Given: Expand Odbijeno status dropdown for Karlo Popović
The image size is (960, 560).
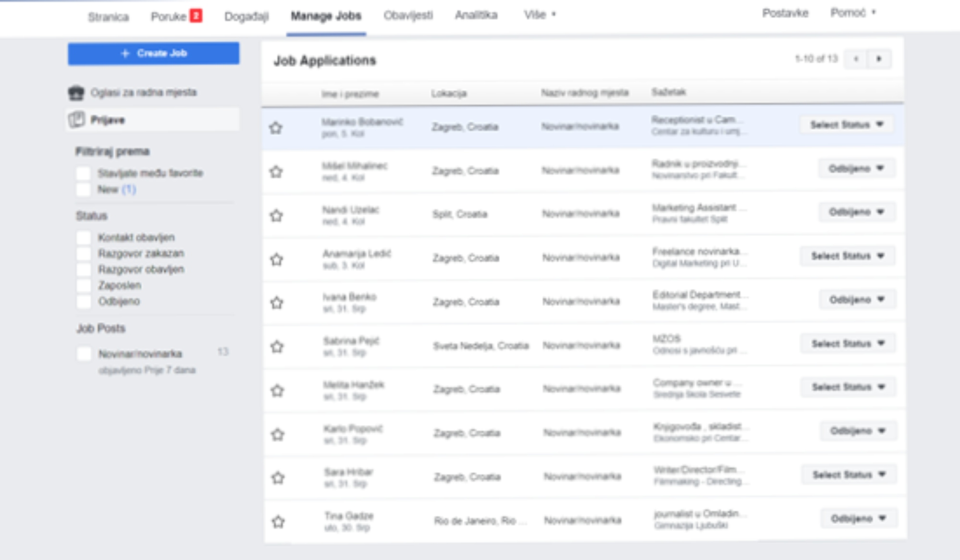Looking at the screenshot, I should click(858, 431).
